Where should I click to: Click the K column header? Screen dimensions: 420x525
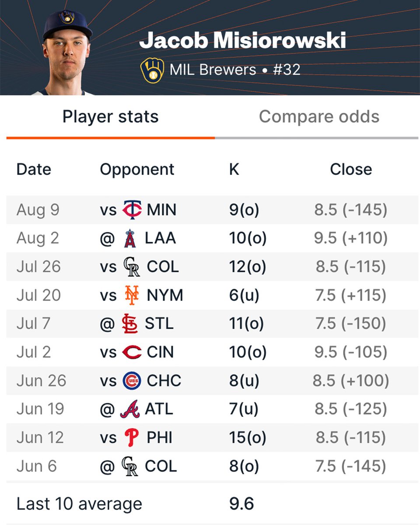point(234,169)
